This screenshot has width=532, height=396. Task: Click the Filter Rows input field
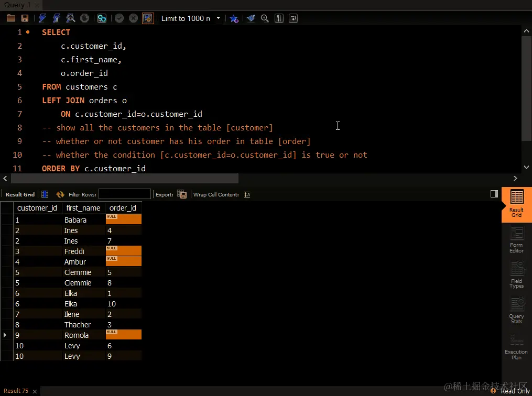[x=125, y=194]
